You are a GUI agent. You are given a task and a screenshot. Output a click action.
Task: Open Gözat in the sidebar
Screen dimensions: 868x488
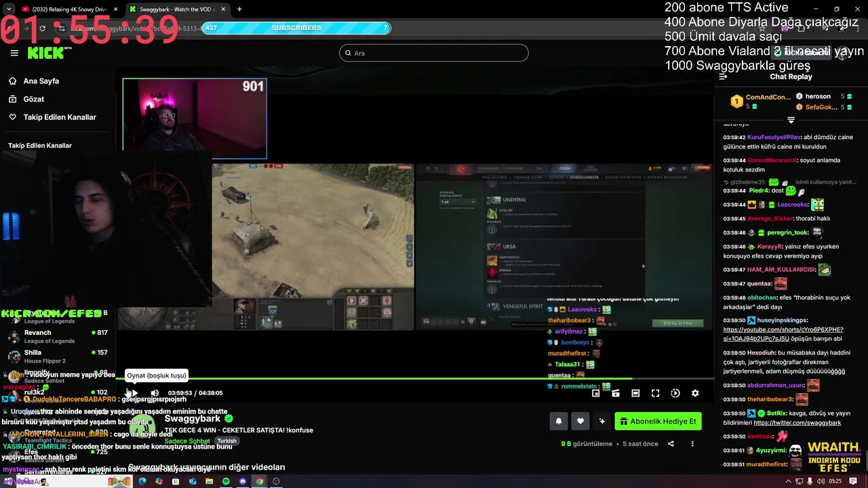(x=33, y=99)
